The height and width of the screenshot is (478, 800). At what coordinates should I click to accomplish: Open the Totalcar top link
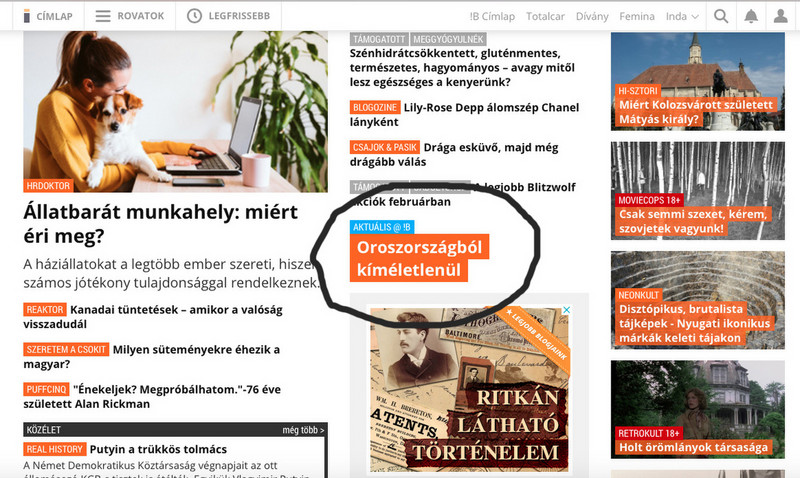click(x=545, y=16)
